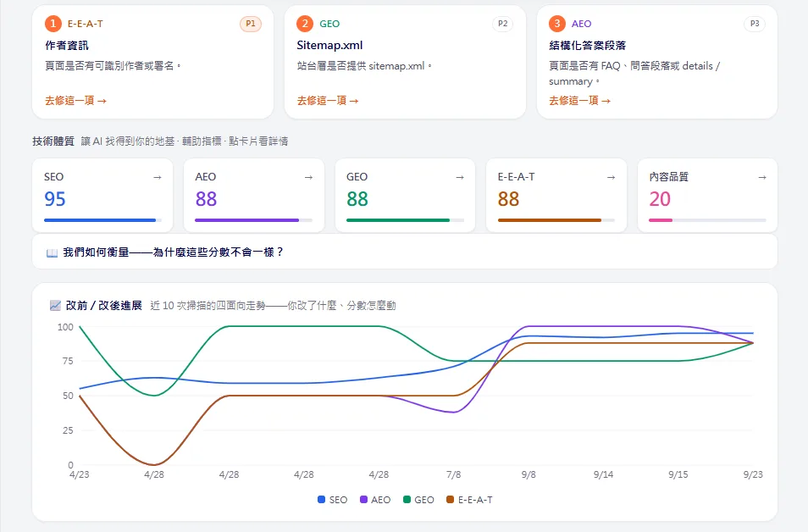Click the P3 priority tag

tap(755, 24)
